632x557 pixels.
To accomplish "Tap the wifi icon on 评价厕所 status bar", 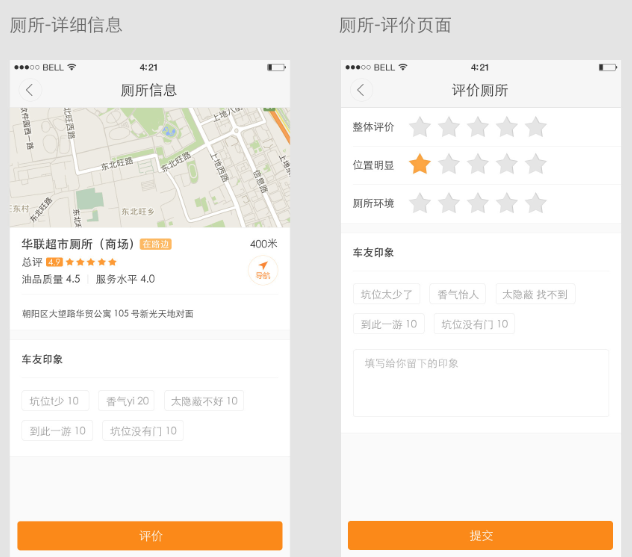I will click(x=403, y=67).
